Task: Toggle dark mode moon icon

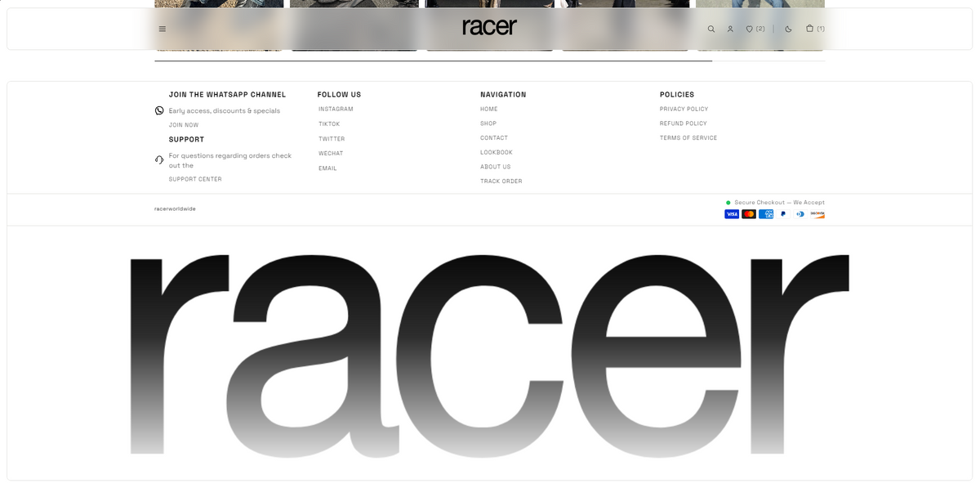Action: tap(788, 29)
